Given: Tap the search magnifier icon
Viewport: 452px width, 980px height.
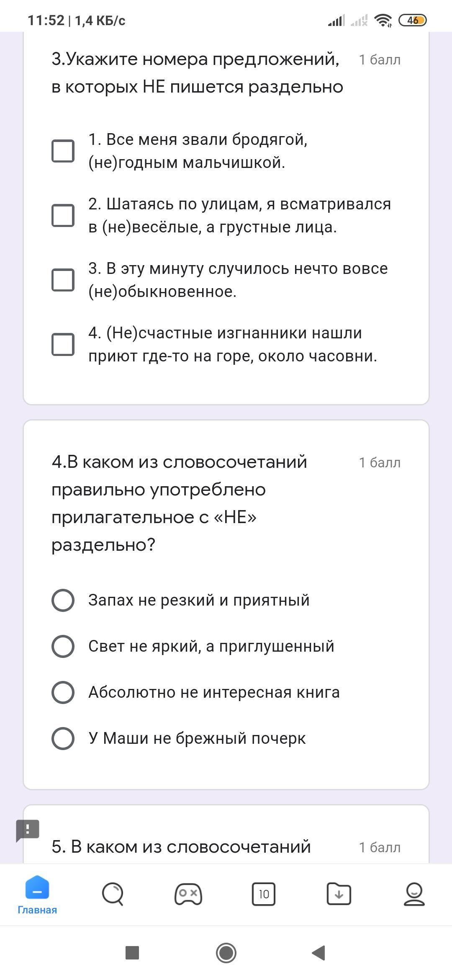Looking at the screenshot, I should coord(113,894).
